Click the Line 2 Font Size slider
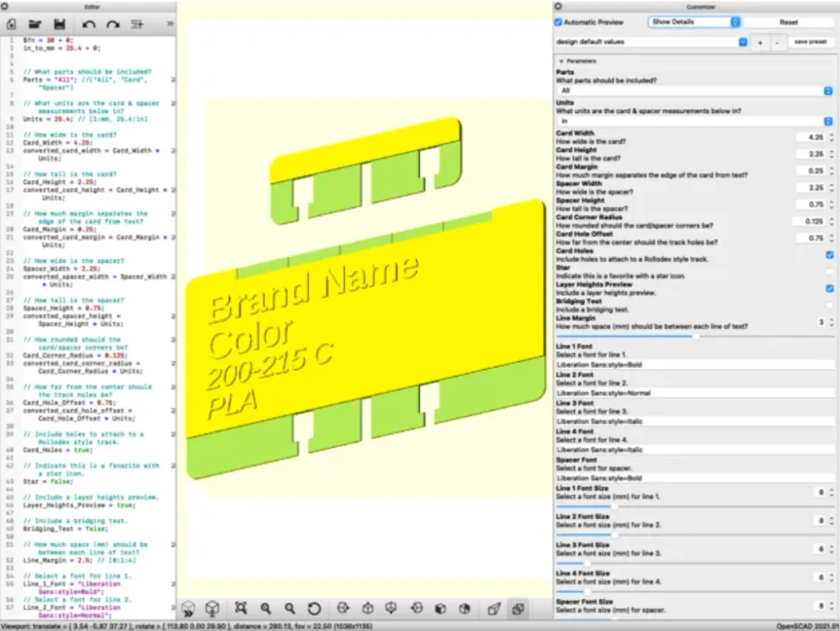The image size is (840, 631). [x=695, y=535]
